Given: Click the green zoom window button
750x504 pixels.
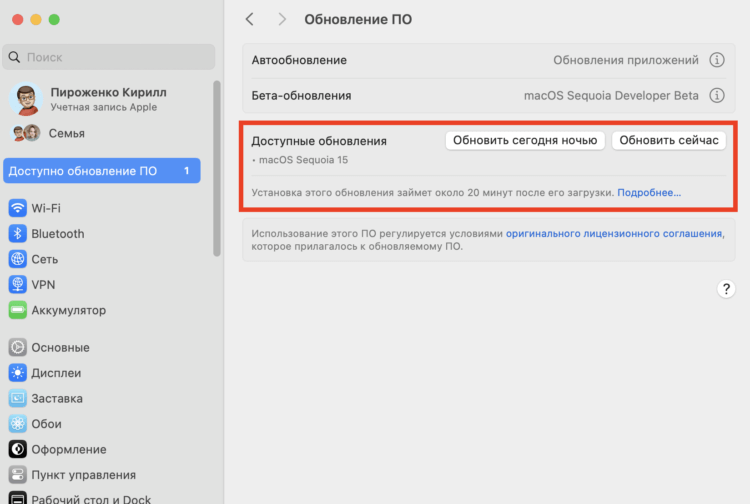Looking at the screenshot, I should click(x=54, y=19).
